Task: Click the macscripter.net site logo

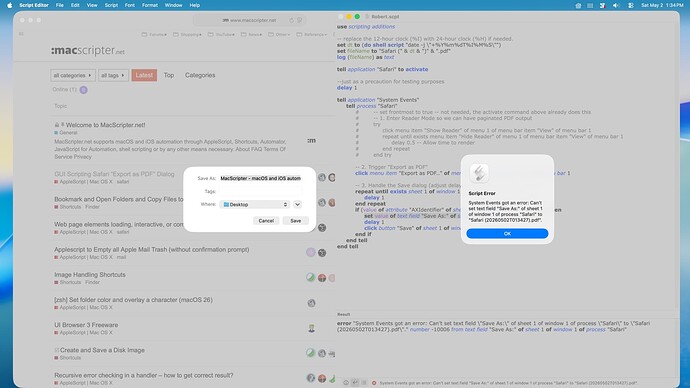Action: [x=88, y=51]
